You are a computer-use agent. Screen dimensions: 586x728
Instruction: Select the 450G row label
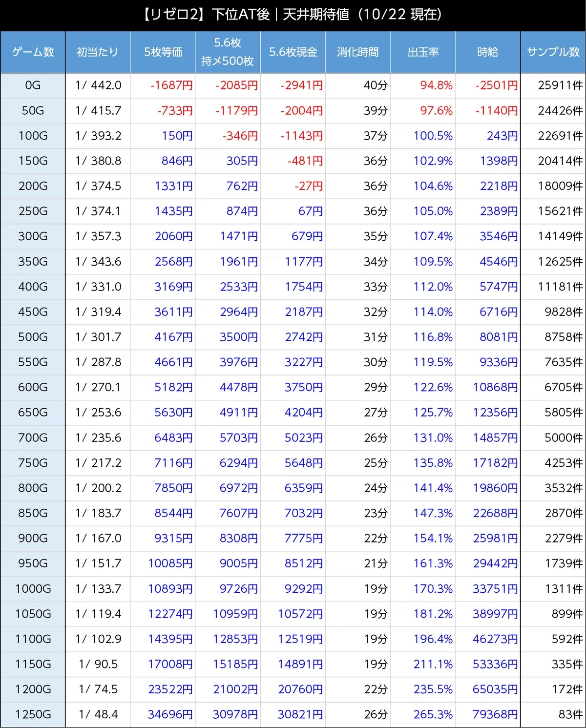pyautogui.click(x=33, y=312)
